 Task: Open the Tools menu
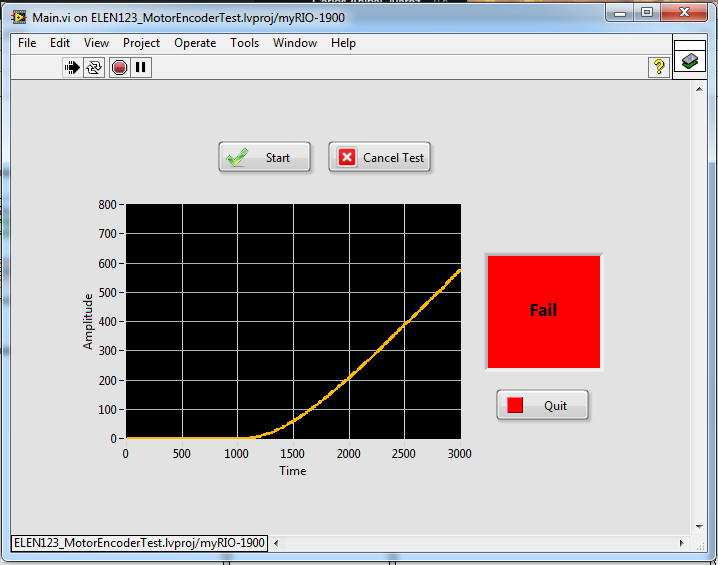click(245, 43)
